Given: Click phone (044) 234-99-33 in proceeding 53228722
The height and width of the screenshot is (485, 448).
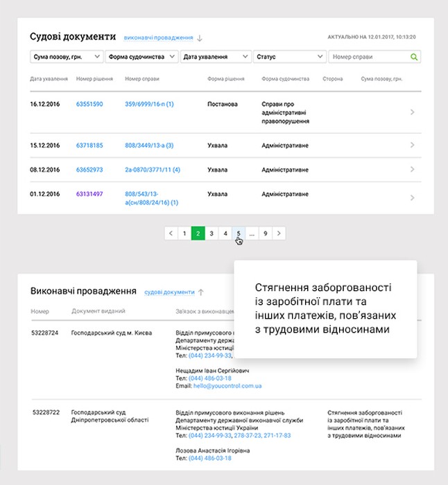Looking at the screenshot, I should (210, 436).
